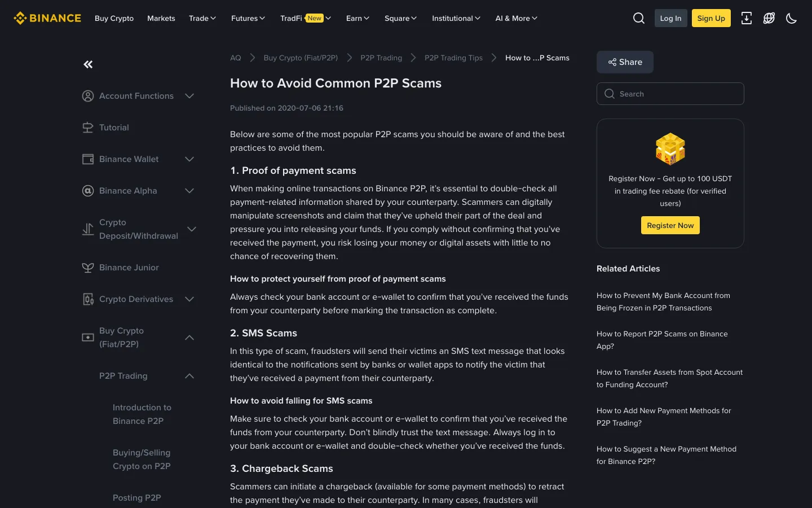Expand Binance Alpha chevron
The height and width of the screenshot is (508, 812).
(x=189, y=191)
